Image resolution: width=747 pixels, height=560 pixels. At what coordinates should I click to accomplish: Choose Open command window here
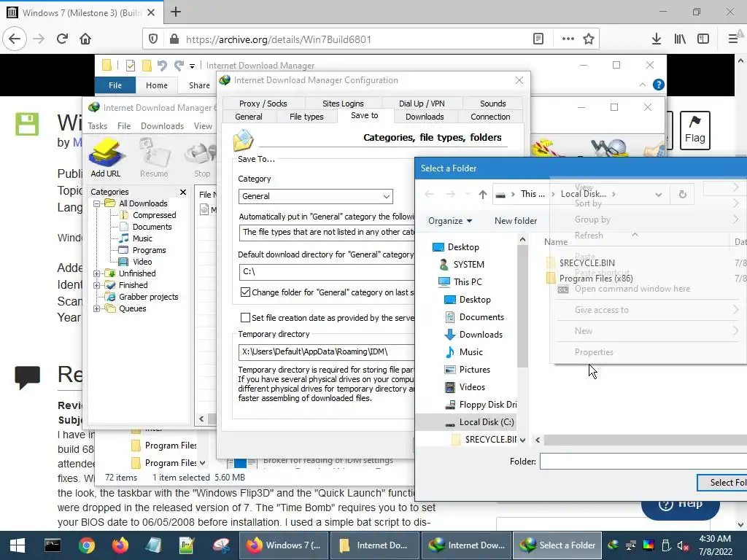632,289
